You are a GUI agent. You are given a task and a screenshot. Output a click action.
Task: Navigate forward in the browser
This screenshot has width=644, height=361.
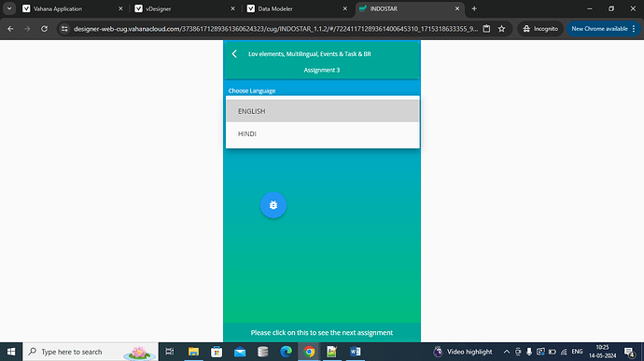pos(27,29)
